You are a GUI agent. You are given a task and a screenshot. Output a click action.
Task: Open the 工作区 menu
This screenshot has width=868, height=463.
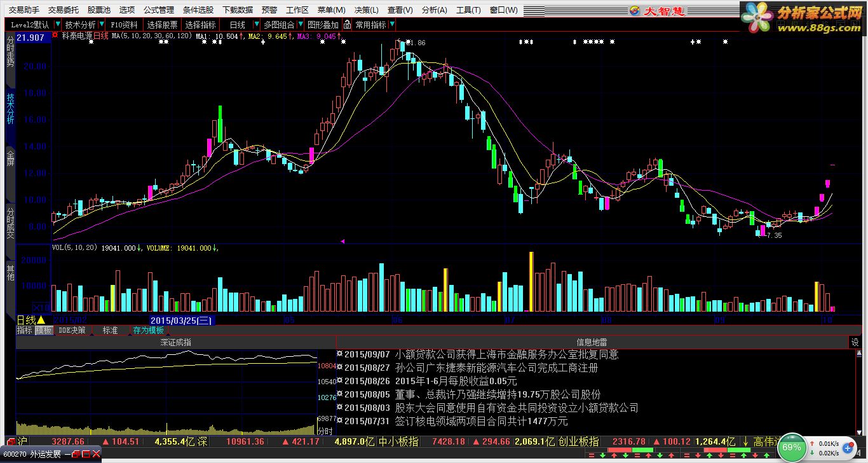click(297, 10)
